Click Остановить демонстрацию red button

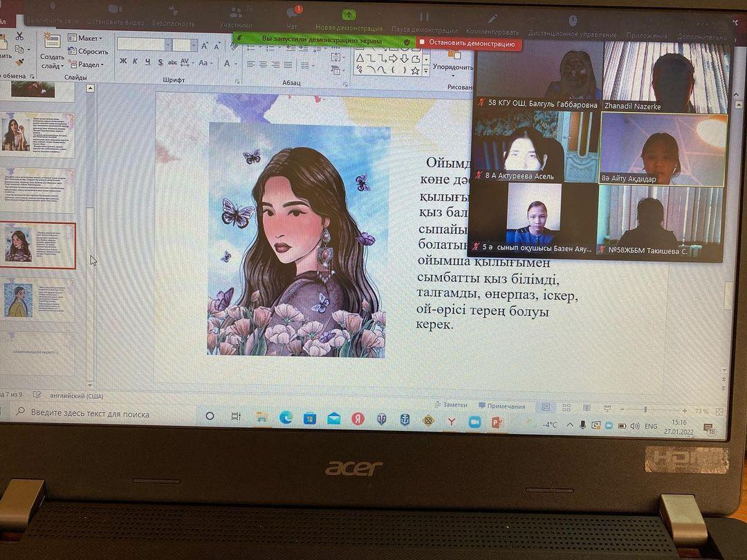[468, 44]
